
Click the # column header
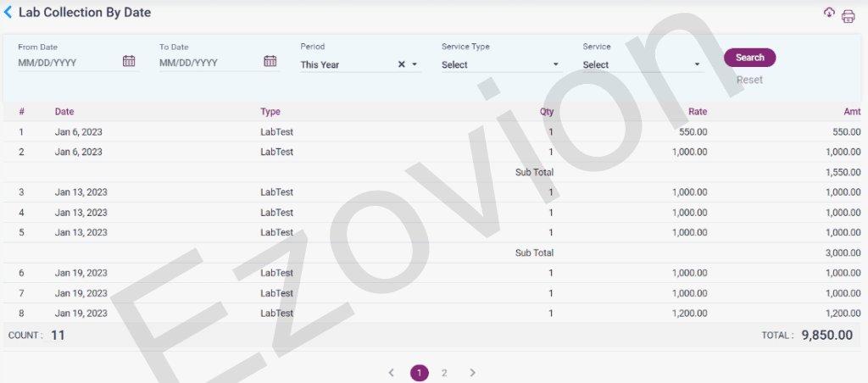(x=21, y=112)
